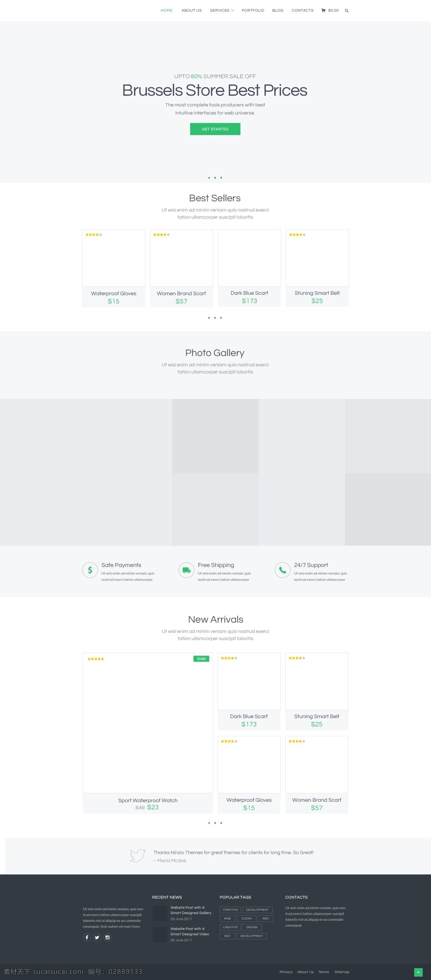Image resolution: width=431 pixels, height=980 pixels.
Task: Select the WEB tag
Action: (x=227, y=919)
